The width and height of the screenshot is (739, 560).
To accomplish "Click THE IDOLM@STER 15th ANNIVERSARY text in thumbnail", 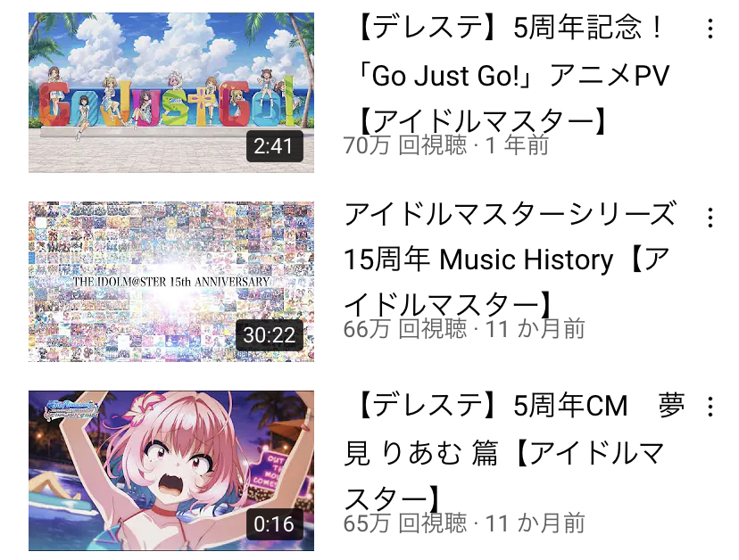I will tap(171, 282).
